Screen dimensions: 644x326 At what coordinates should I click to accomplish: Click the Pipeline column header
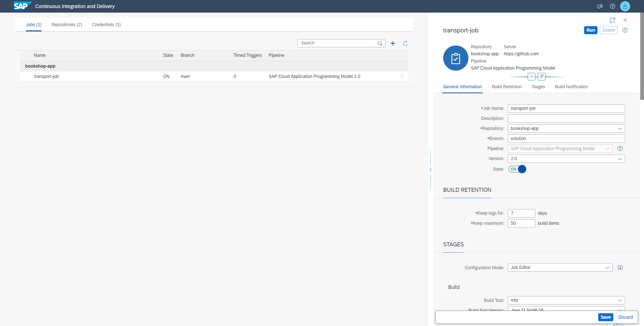pos(276,55)
